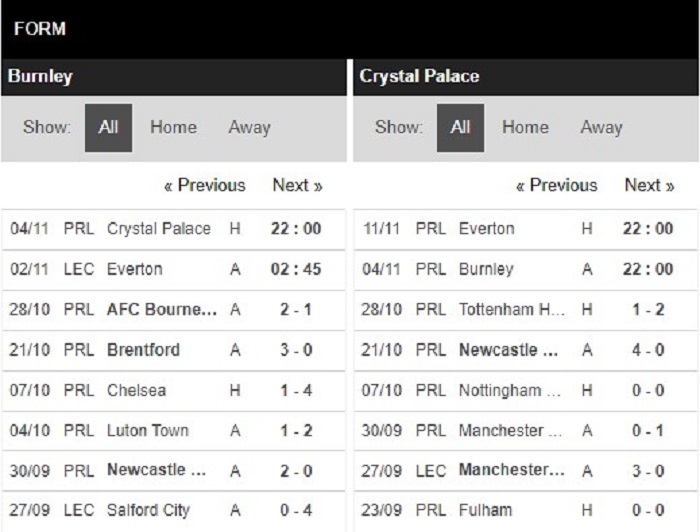Image resolution: width=700 pixels, height=532 pixels.
Task: Go to Crystal Palace's Previous matches
Action: click(556, 185)
